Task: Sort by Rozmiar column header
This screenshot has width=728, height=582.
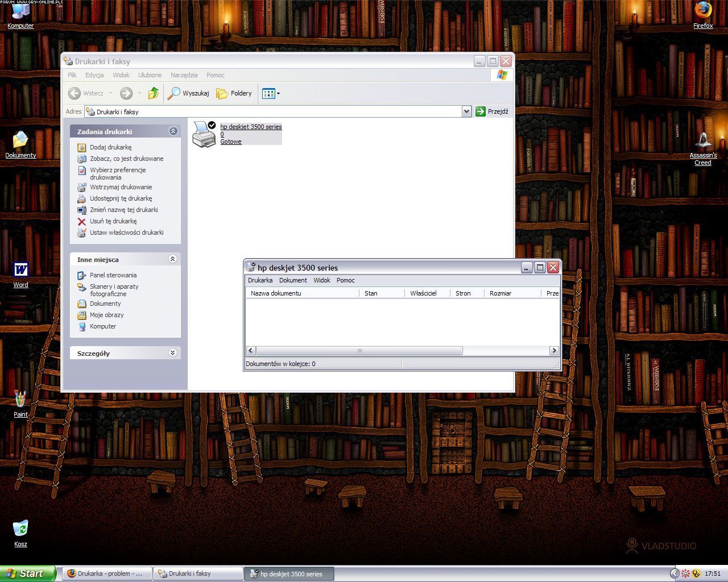Action: pyautogui.click(x=513, y=293)
